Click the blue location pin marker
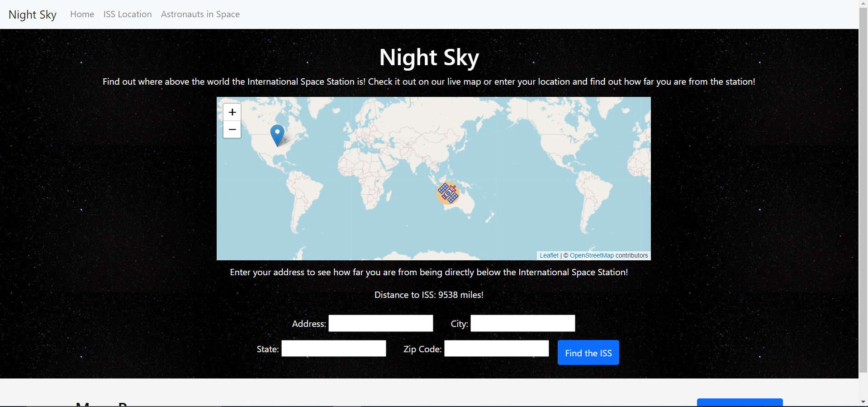The width and height of the screenshot is (868, 407). tap(277, 135)
